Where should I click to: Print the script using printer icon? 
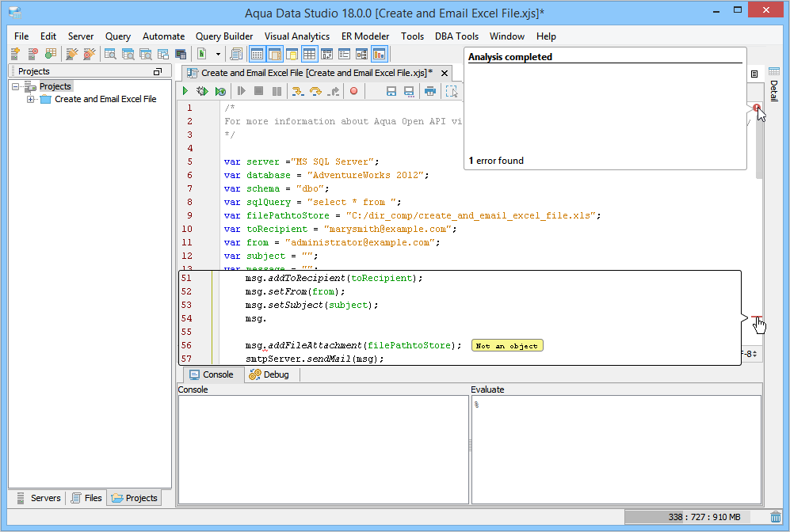pyautogui.click(x=429, y=92)
